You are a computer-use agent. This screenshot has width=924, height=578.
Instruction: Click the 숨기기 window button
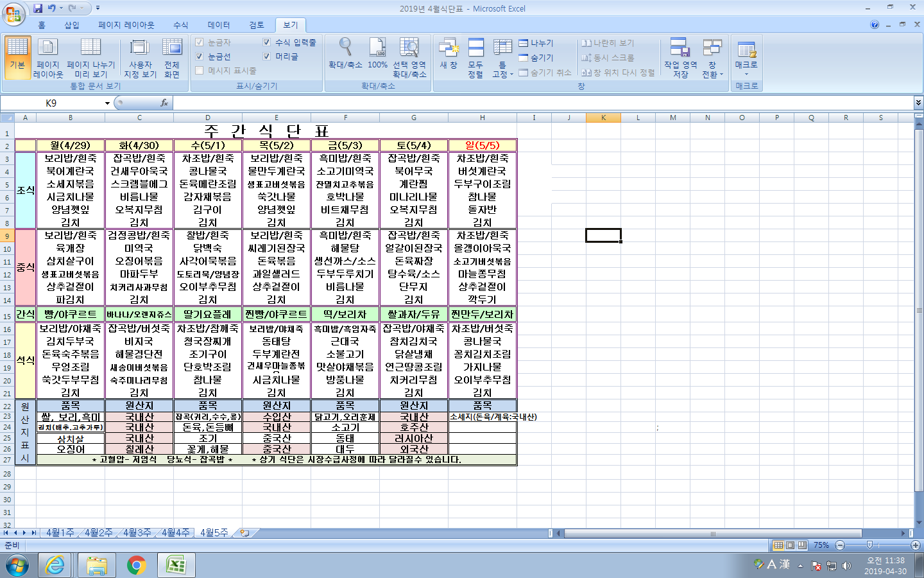[x=536, y=58]
